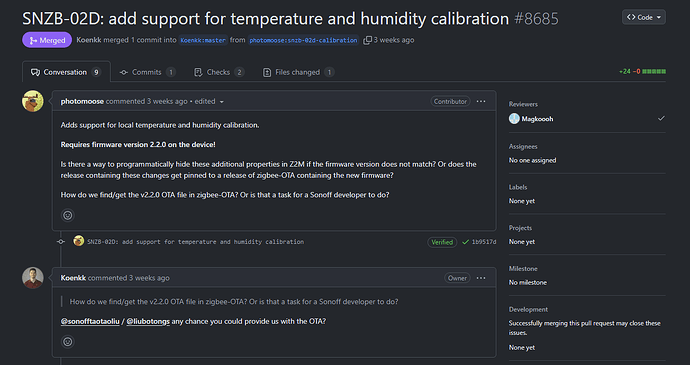Copy the head branch name icon

(367, 40)
